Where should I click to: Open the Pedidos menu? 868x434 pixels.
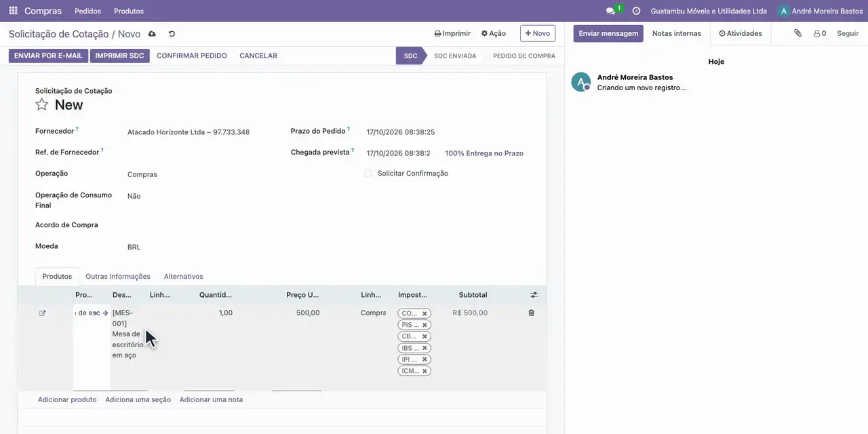pyautogui.click(x=88, y=11)
